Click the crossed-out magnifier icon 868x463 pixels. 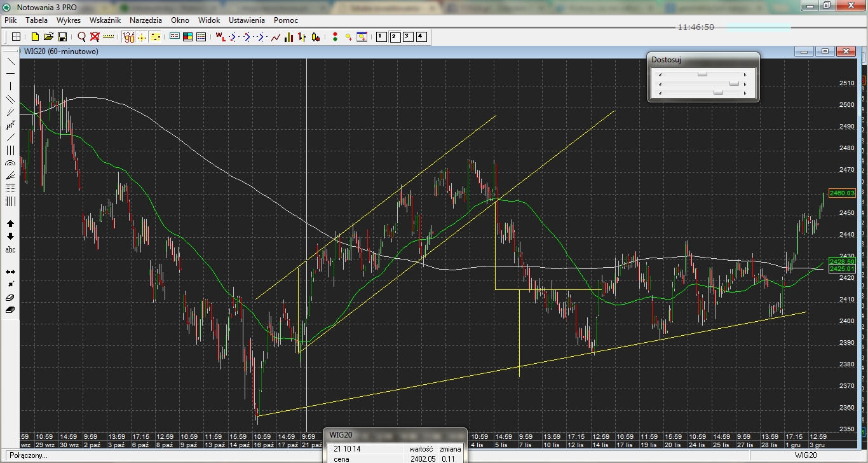tap(95, 37)
